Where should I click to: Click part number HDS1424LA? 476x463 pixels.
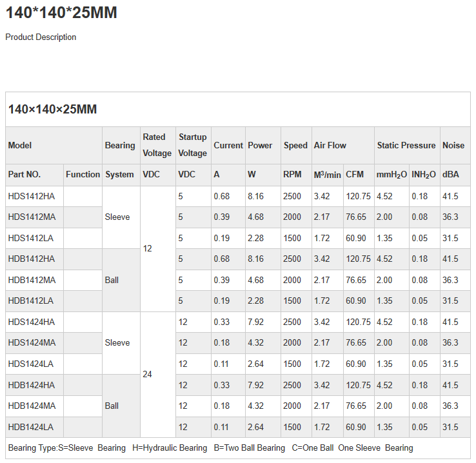point(31,364)
